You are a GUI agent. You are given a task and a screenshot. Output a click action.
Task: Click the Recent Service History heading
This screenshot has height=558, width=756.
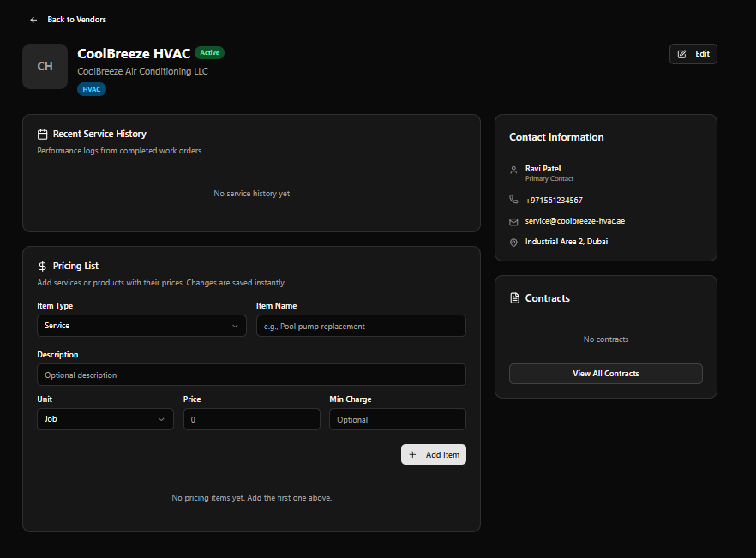click(x=99, y=134)
